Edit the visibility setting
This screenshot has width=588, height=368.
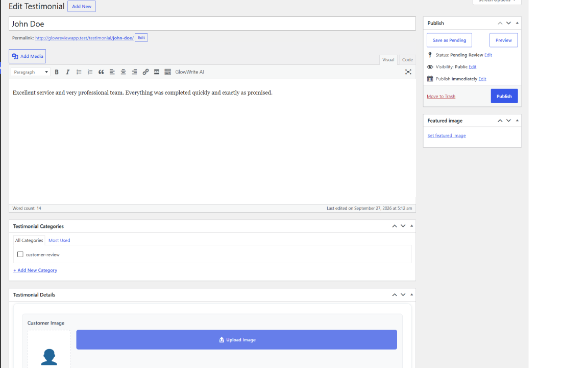pyautogui.click(x=473, y=67)
